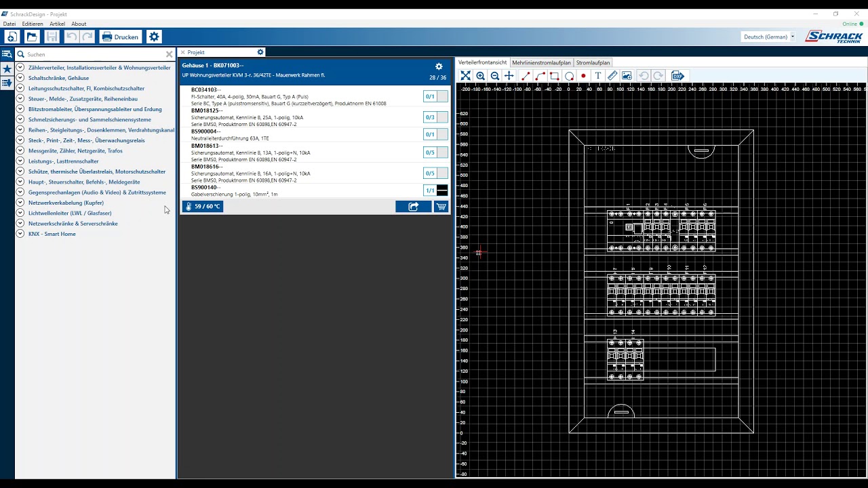Select Lichtwellenleiter (LWL / Glasfaser) category
Image resolution: width=868 pixels, height=488 pixels.
click(x=70, y=213)
